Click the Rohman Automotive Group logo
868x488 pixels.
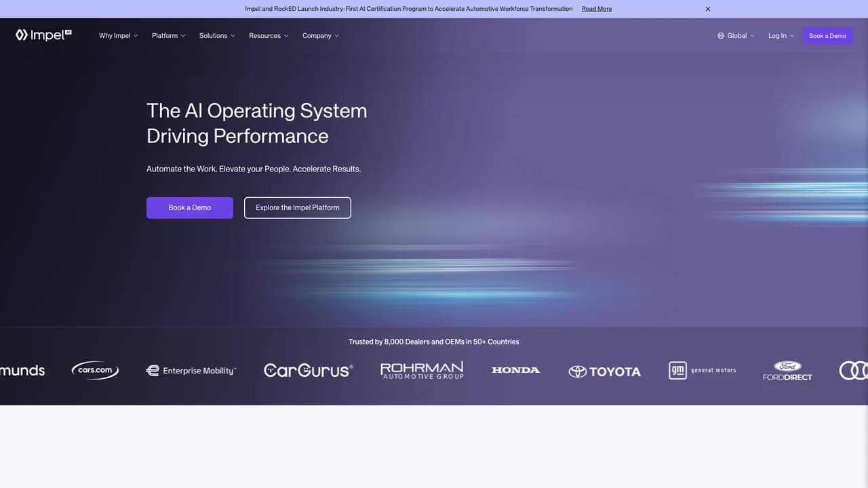point(422,370)
